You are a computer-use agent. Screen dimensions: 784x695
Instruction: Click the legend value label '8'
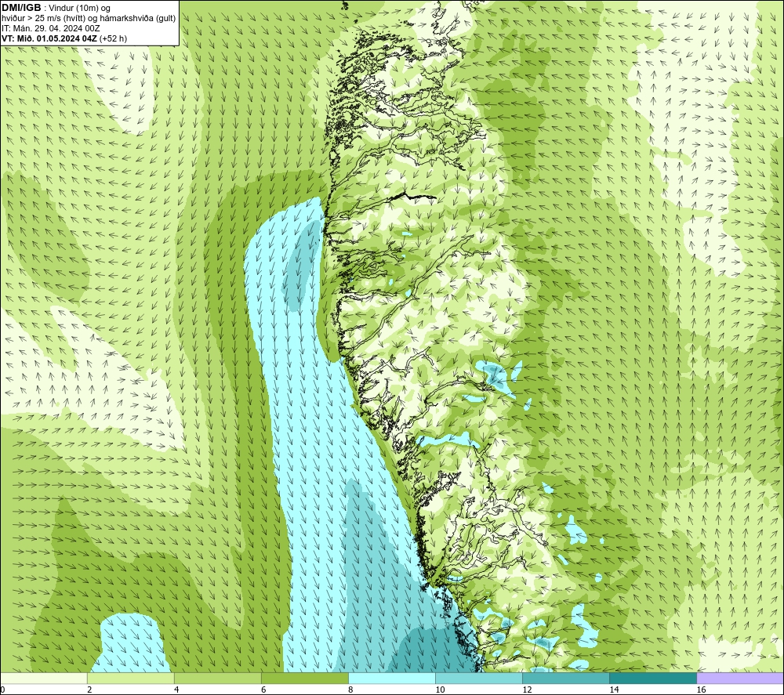point(350,690)
